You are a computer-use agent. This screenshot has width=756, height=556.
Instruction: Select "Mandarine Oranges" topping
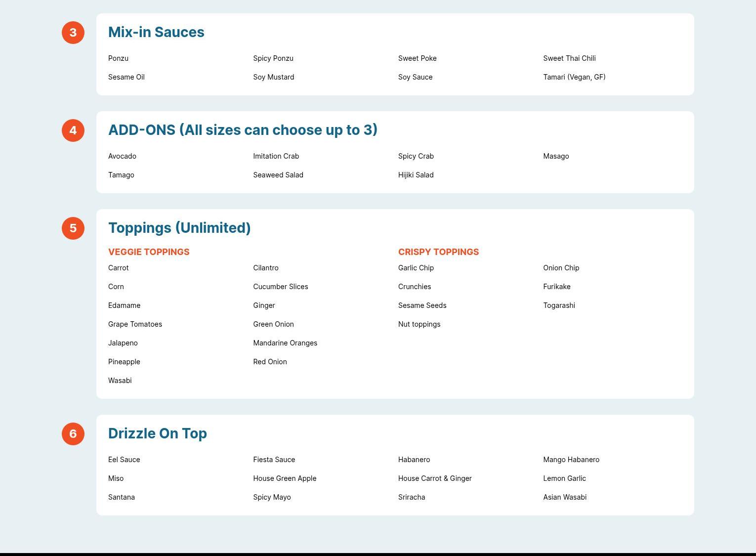coord(285,343)
